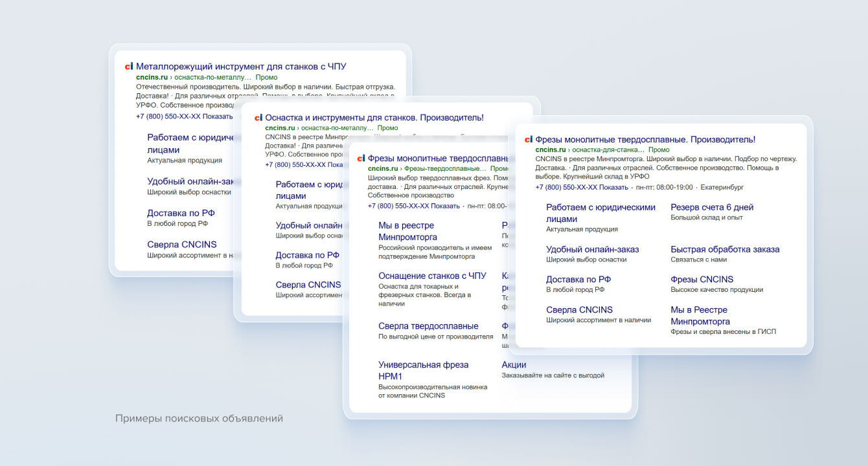Open Мы в реестре Минпромторга above Российский производитель text
Image resolution: width=868 pixels, height=466 pixels.
click(407, 231)
